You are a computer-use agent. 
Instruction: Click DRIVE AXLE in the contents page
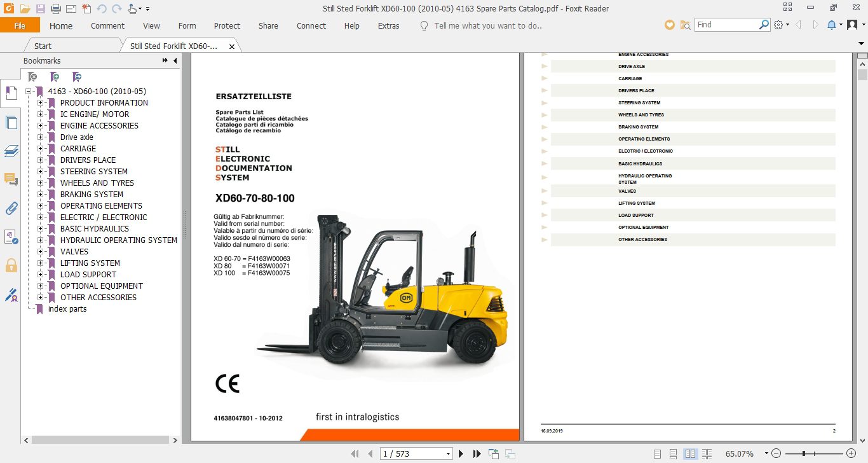click(632, 66)
